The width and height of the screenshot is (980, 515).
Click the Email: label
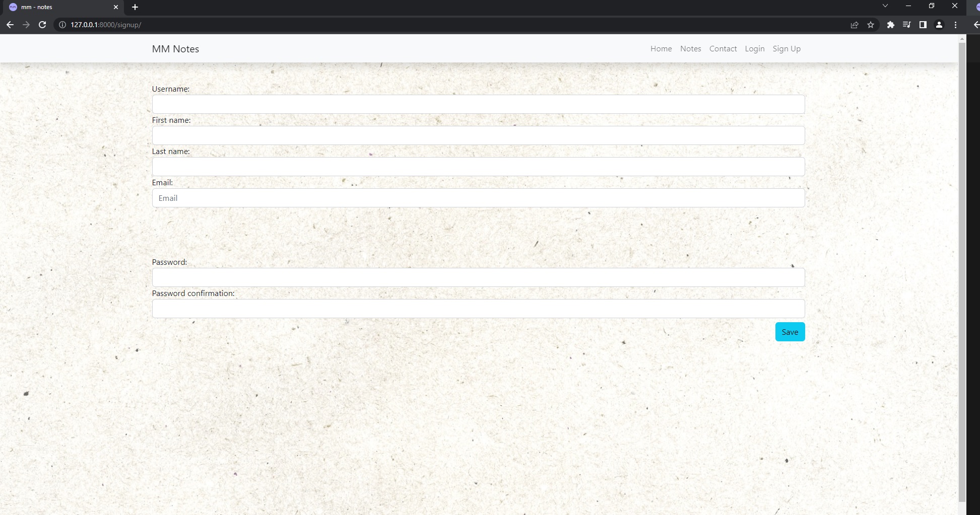point(162,183)
